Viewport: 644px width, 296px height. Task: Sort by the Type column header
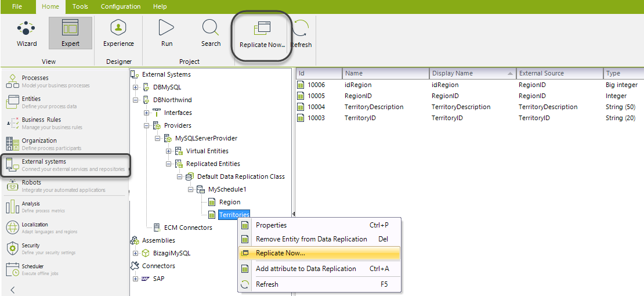624,73
